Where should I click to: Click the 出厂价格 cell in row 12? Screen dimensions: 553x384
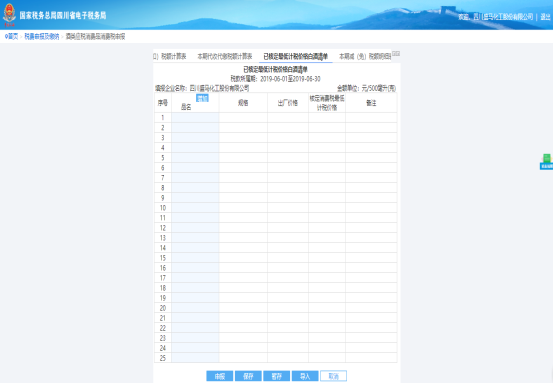[288, 228]
